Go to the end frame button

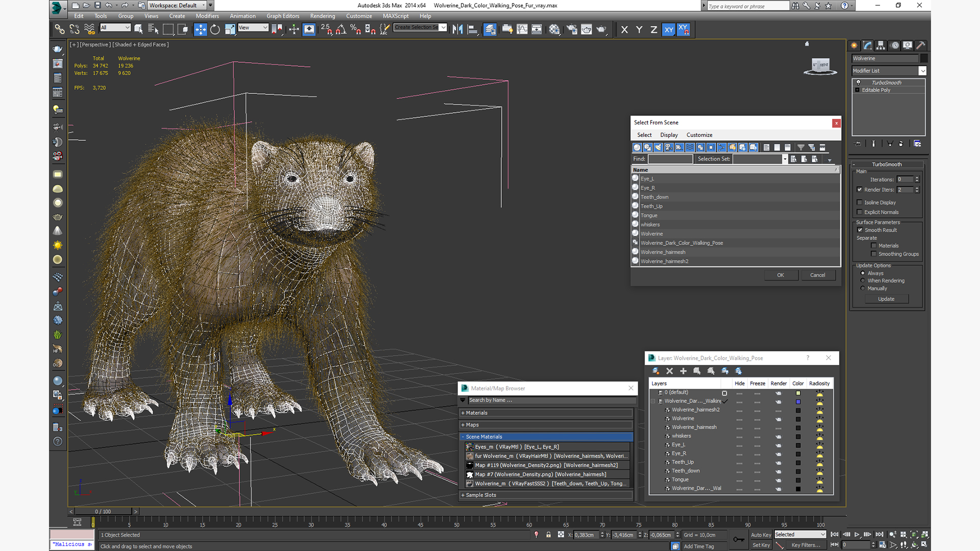point(879,534)
